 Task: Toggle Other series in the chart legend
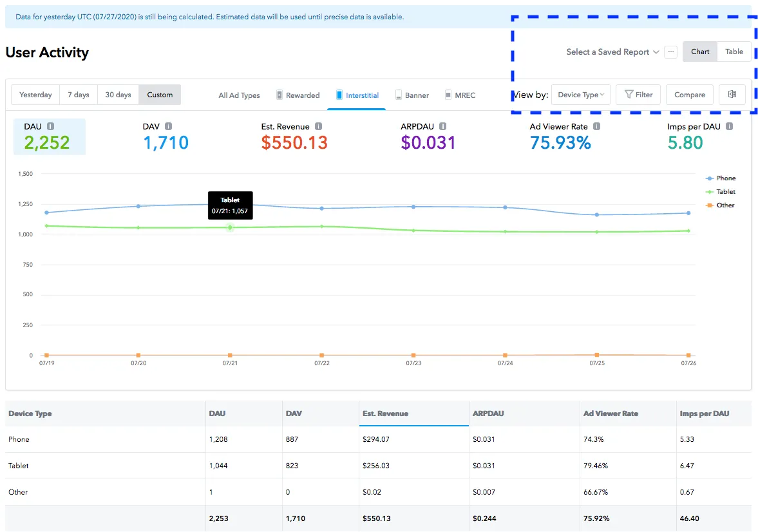721,205
